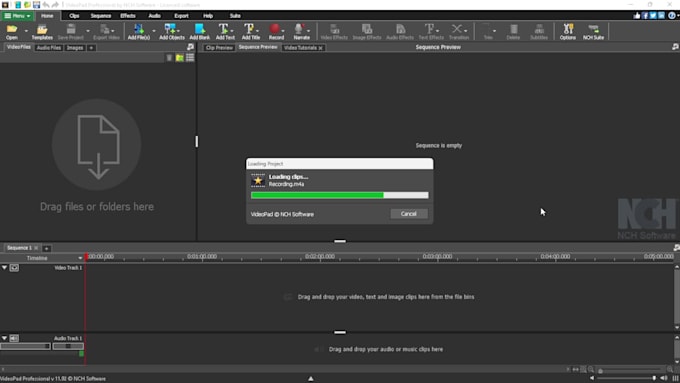Viewport: 680px width, 383px height.
Task: Insert a blank clip with Add Blank
Action: coord(199,32)
